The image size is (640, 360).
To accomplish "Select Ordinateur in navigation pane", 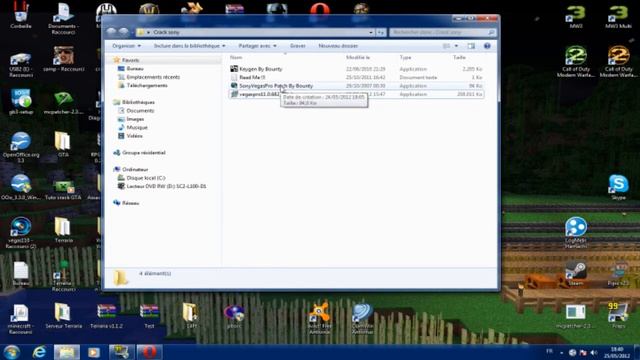I will pos(135,169).
